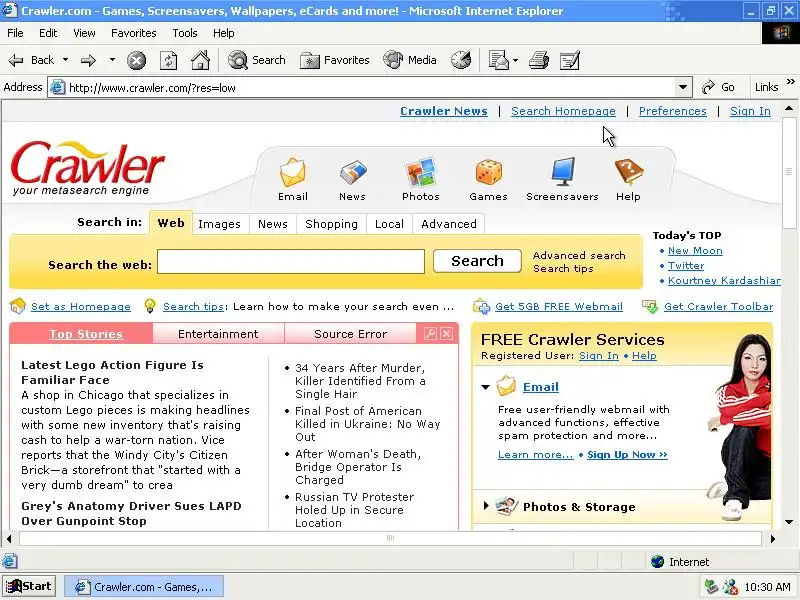
Task: Switch to the Entertainment news tab
Action: (218, 334)
